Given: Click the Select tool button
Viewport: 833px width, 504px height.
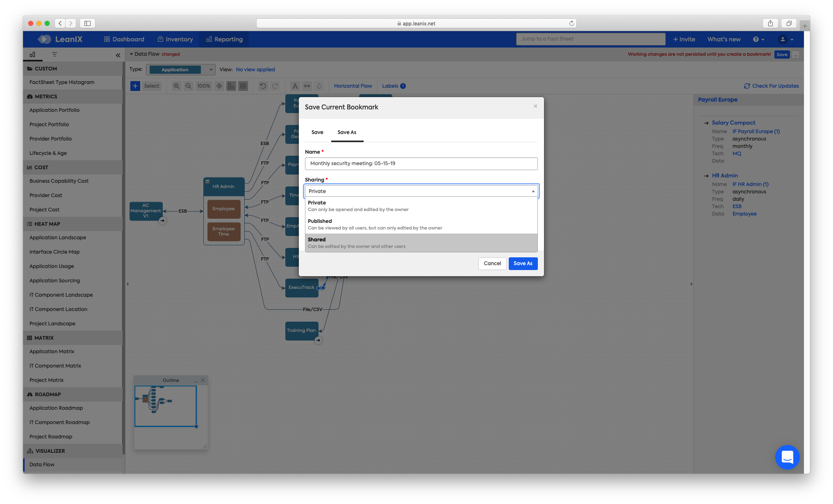Looking at the screenshot, I should [x=151, y=86].
